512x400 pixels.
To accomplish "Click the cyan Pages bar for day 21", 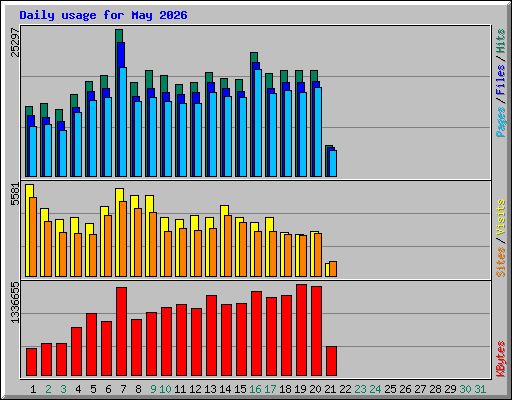I will [333, 163].
